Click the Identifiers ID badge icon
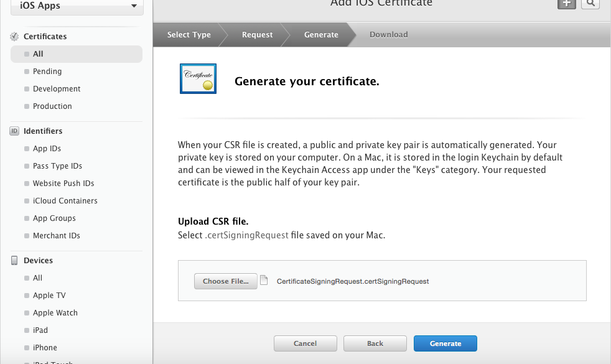The image size is (611, 364). coord(14,131)
